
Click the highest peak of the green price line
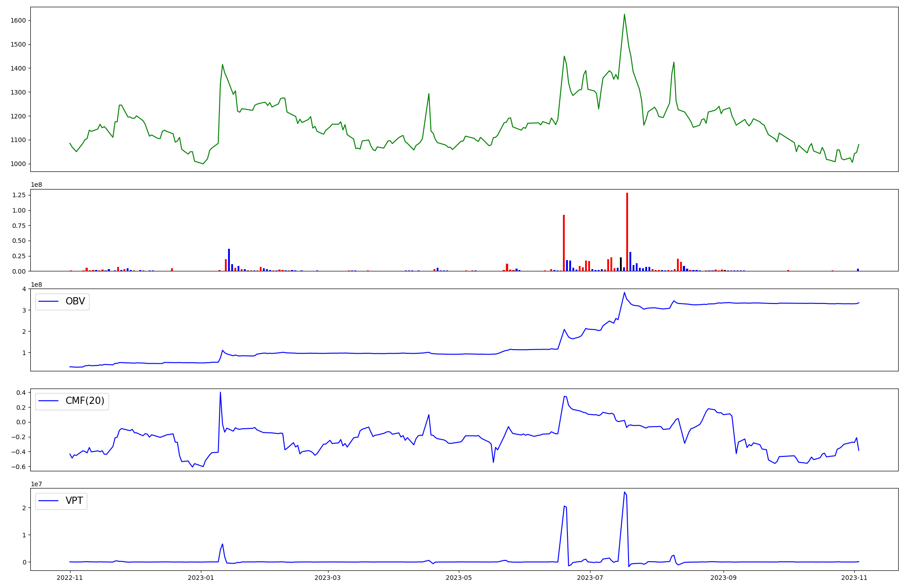[624, 14]
